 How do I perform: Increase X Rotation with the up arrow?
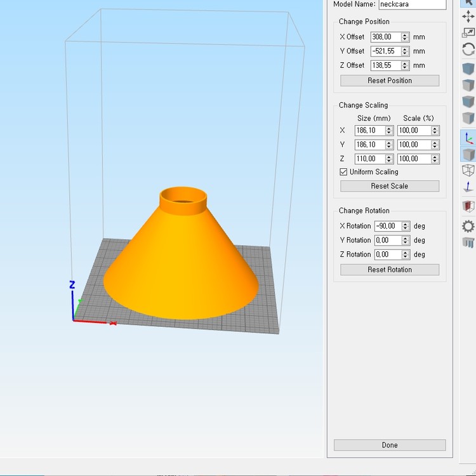tap(406, 224)
